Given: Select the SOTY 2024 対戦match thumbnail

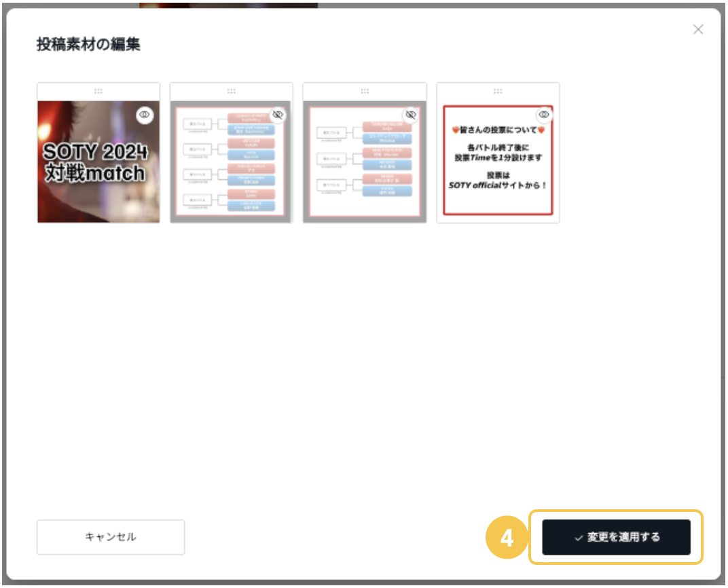Looking at the screenshot, I should (98, 162).
